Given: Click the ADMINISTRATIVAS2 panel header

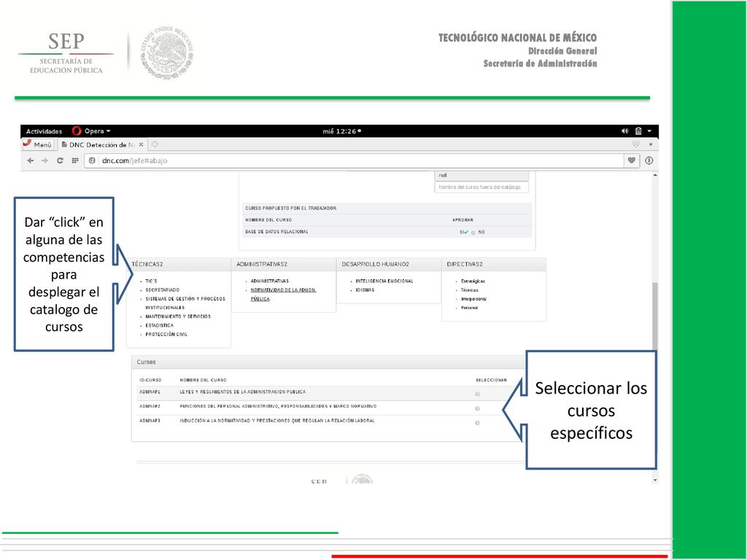Looking at the screenshot, I should pyautogui.click(x=284, y=264).
